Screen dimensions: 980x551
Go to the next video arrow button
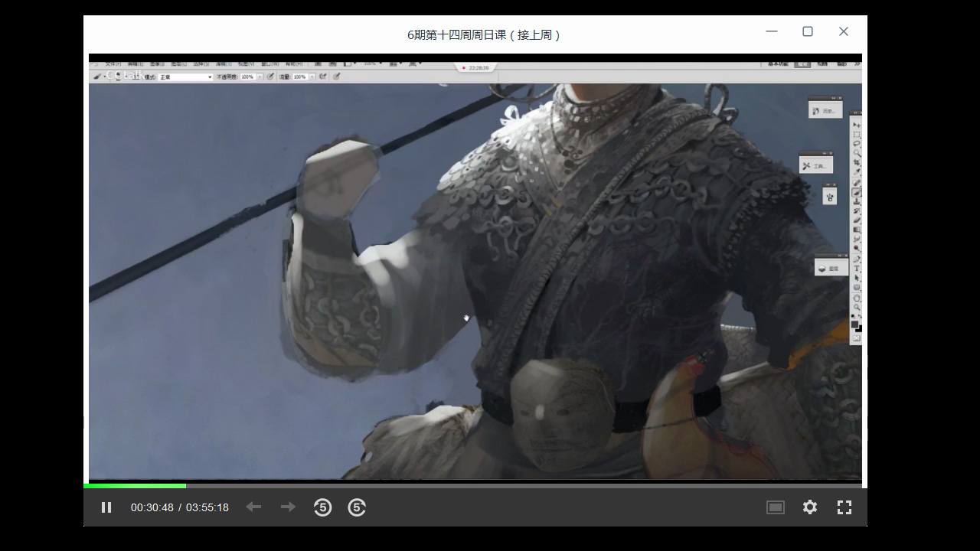click(x=288, y=507)
